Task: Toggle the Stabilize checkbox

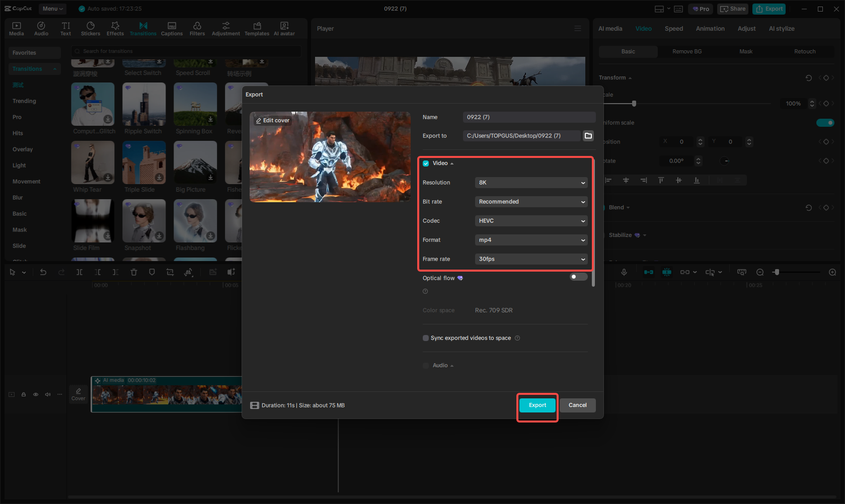Action: 603,235
